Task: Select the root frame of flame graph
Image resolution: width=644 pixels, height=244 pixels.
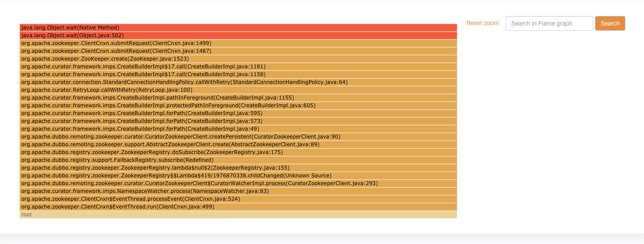Action: 238,215
